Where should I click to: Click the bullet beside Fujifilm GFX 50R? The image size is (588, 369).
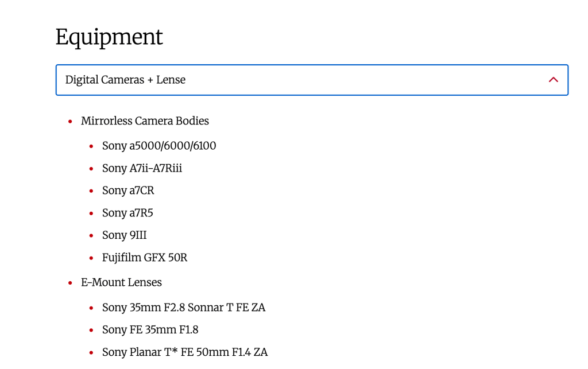[x=91, y=258]
